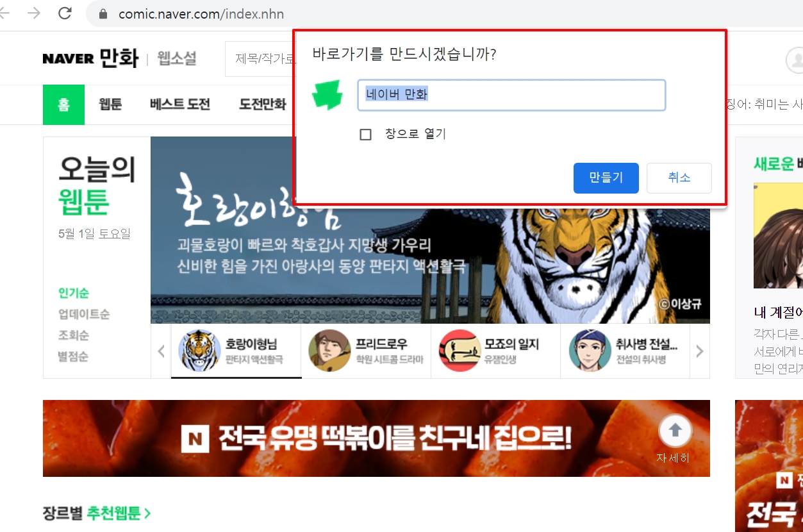Viewport: 803px width, 532px height.
Task: Click the 제목/작가 search field
Action: pos(260,59)
